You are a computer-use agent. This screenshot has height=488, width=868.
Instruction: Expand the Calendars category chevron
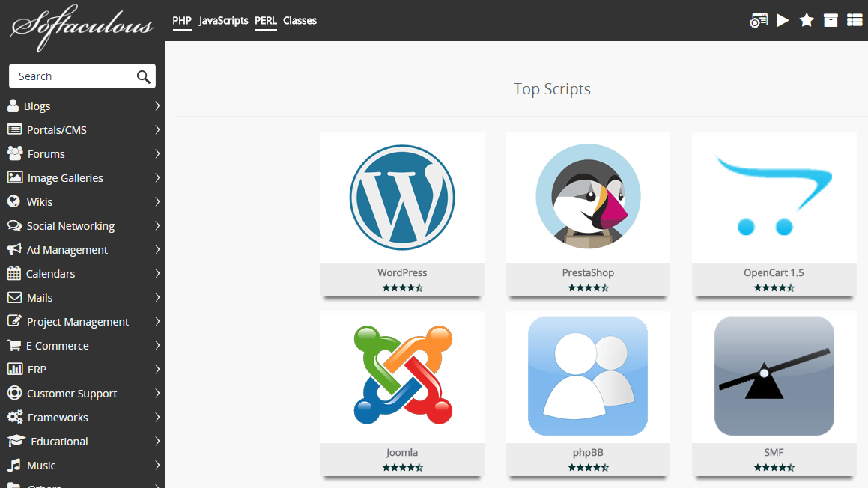(157, 273)
